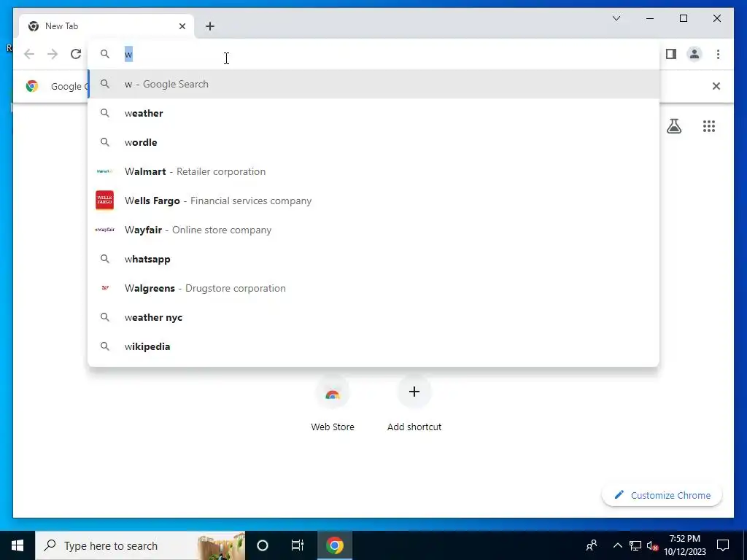
Task: Choose the 'wikipedia' suggestion
Action: (x=373, y=346)
